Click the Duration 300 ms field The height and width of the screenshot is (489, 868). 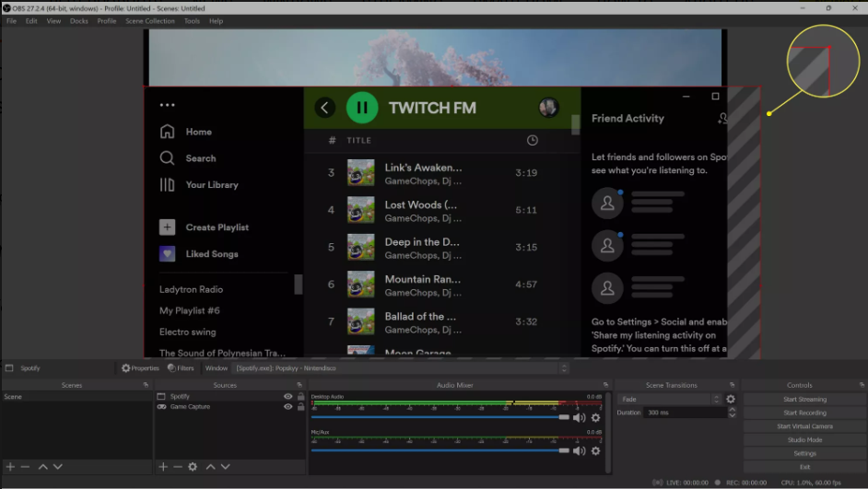(685, 413)
